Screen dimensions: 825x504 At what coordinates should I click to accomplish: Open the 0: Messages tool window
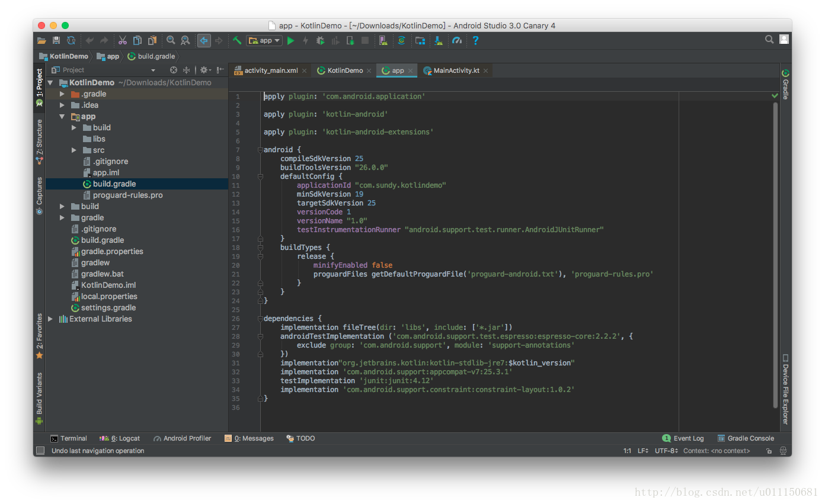click(x=249, y=438)
